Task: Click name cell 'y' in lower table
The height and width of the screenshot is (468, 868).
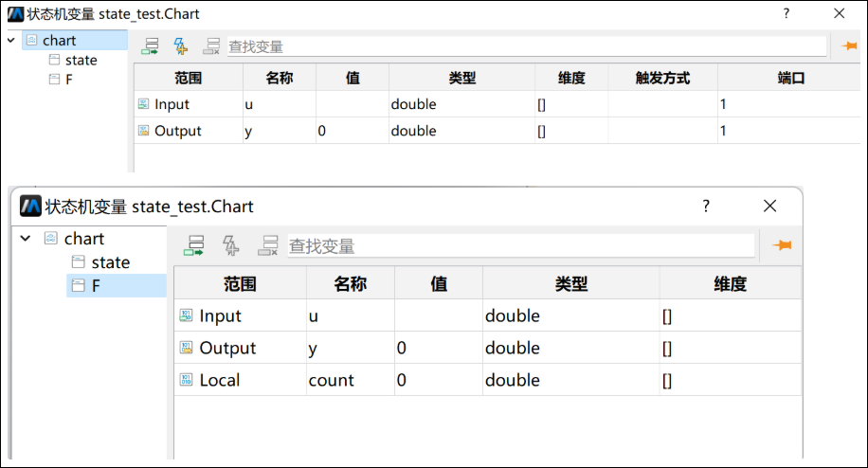Action: 350,348
